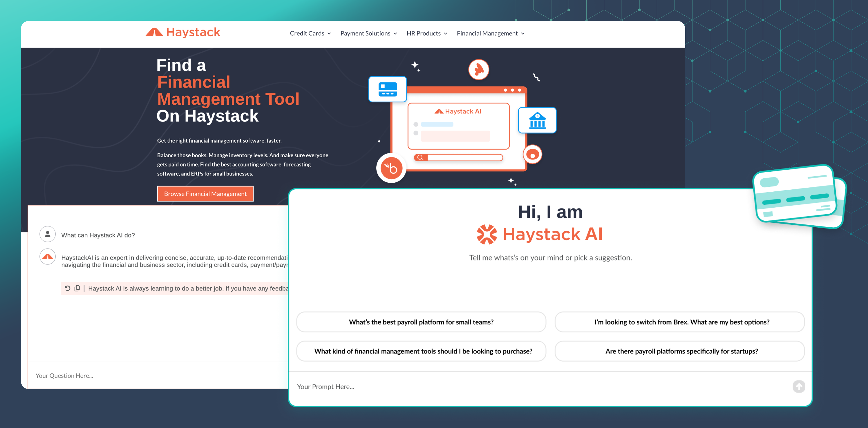Click the Your Prompt Here input field
The image size is (868, 428).
(x=539, y=387)
